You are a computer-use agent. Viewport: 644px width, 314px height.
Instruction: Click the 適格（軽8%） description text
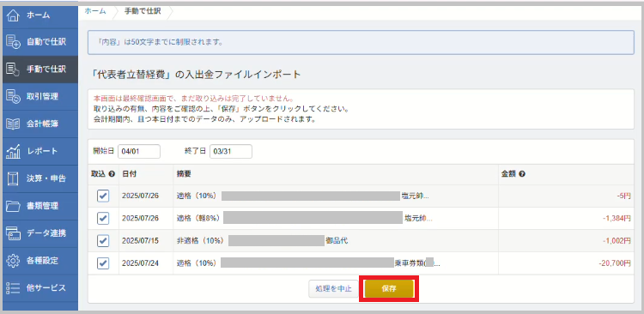(198, 219)
